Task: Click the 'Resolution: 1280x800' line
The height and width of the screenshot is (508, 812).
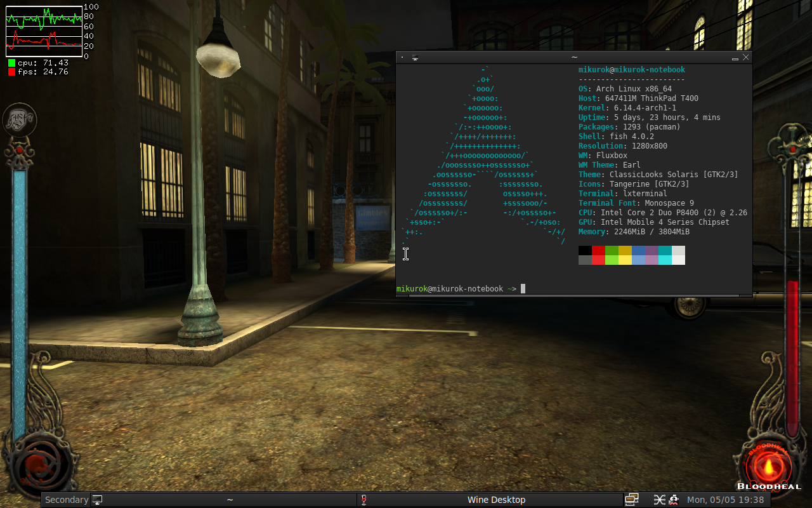Action: pos(623,146)
